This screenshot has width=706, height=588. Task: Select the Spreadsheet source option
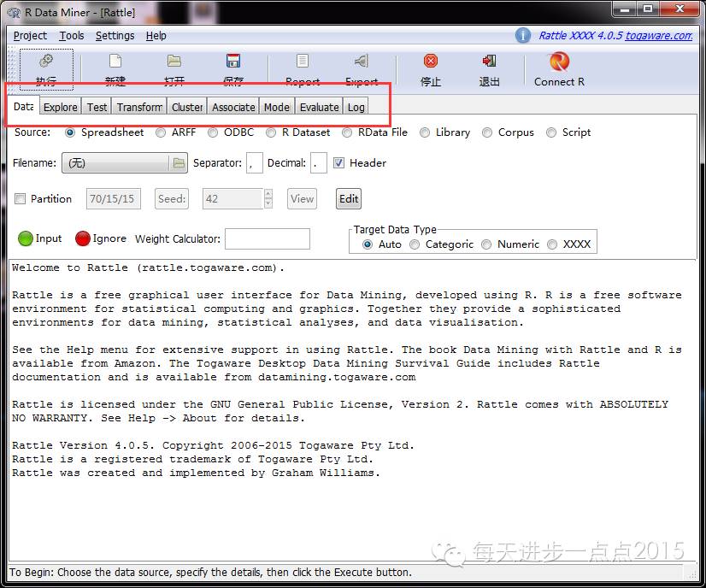[x=70, y=132]
